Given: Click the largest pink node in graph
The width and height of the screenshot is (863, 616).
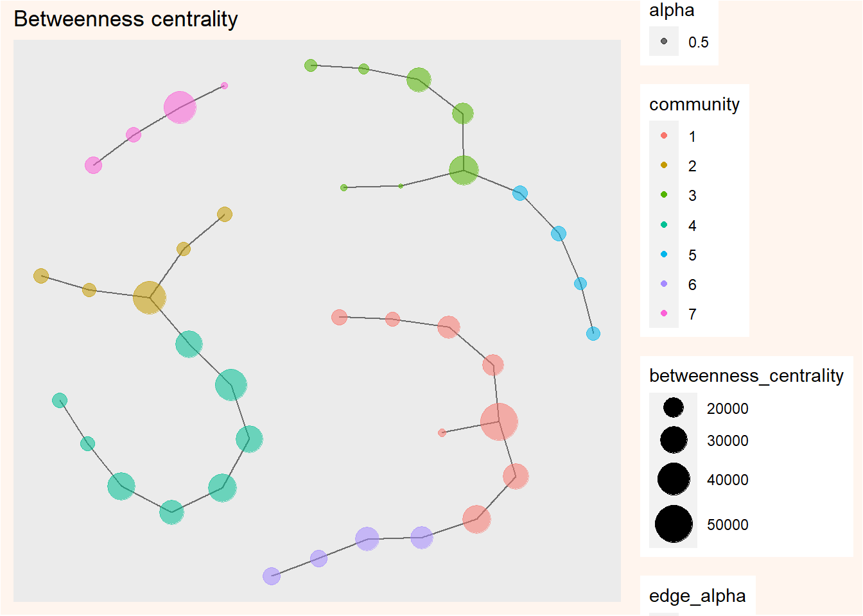Looking at the screenshot, I should [x=180, y=107].
